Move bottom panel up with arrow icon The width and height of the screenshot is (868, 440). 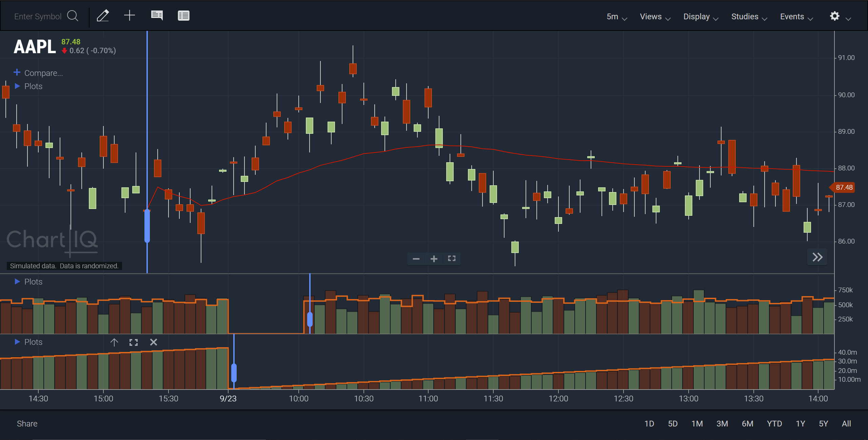[x=114, y=342]
